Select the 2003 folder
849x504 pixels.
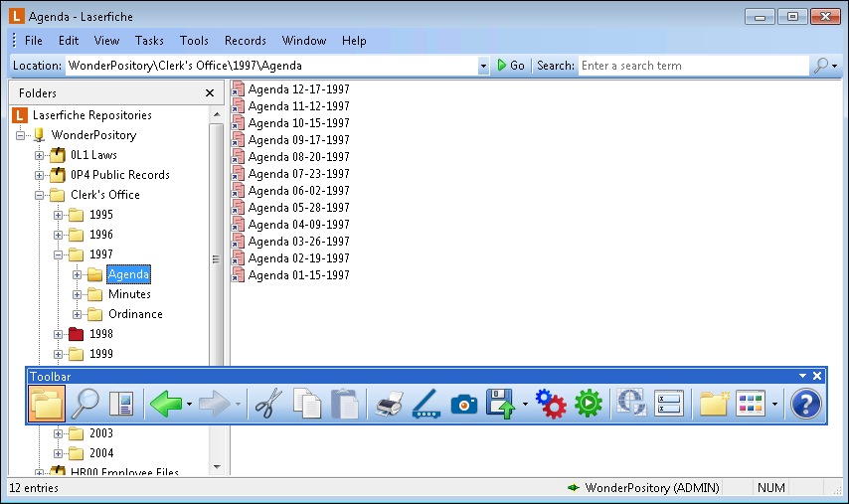click(101, 433)
